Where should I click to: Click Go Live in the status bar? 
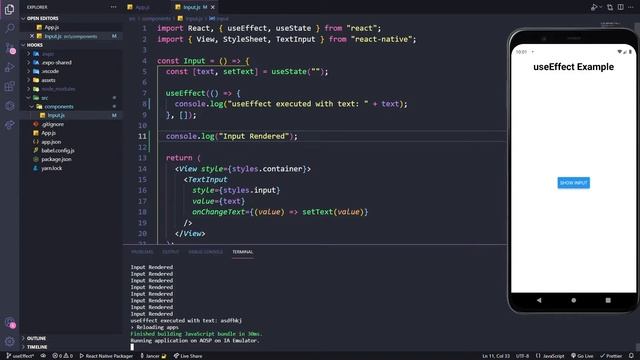[x=582, y=356]
